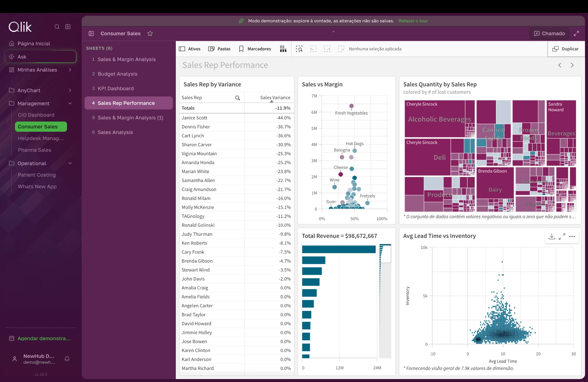Favorite Consumer Sales with the star icon
This screenshot has height=382, width=588.
coord(150,34)
